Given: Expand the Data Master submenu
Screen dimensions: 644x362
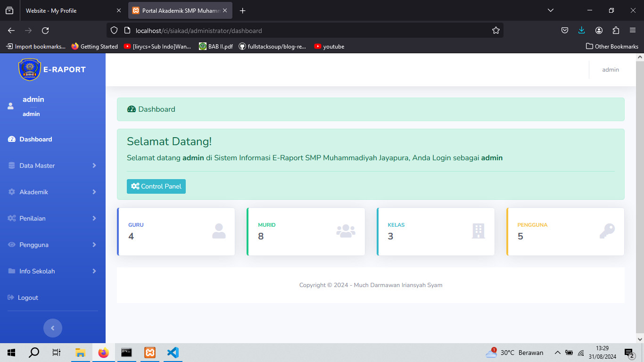Looking at the screenshot, I should click(94, 165).
